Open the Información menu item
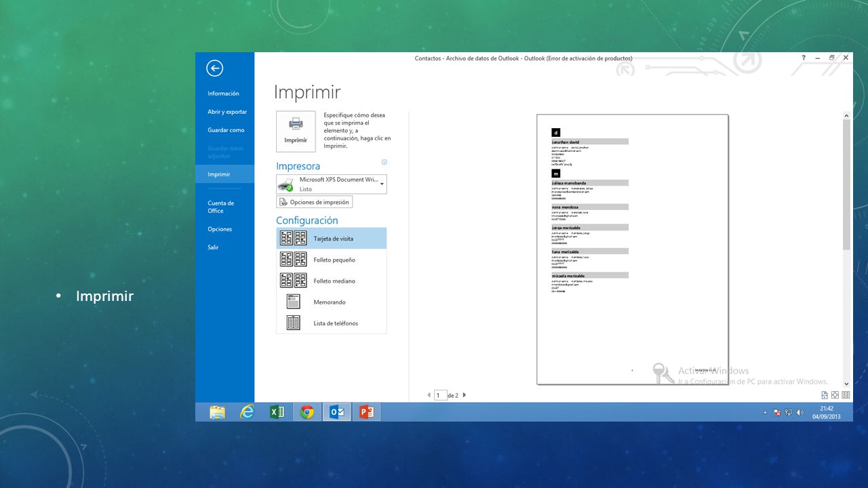Viewport: 868px width, 488px height. pos(223,94)
